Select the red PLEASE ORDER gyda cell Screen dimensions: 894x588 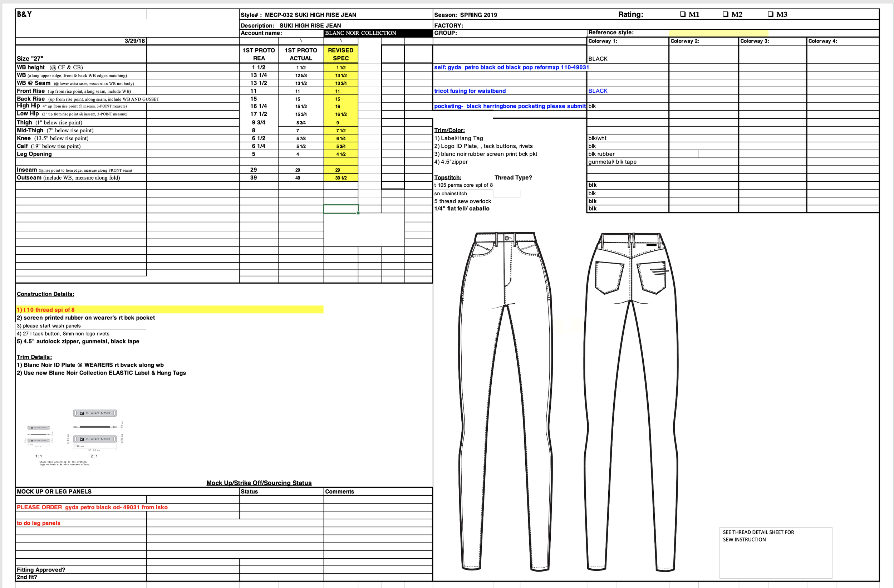[x=92, y=507]
